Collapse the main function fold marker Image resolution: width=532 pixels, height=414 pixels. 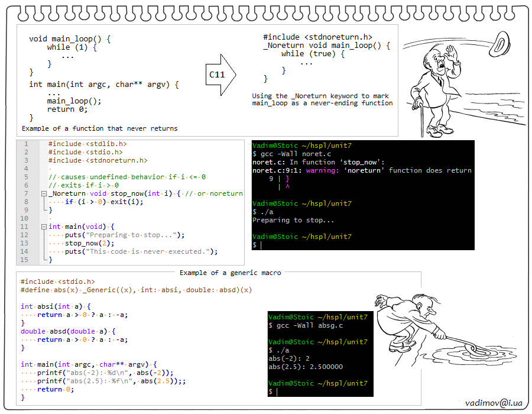[x=44, y=227]
